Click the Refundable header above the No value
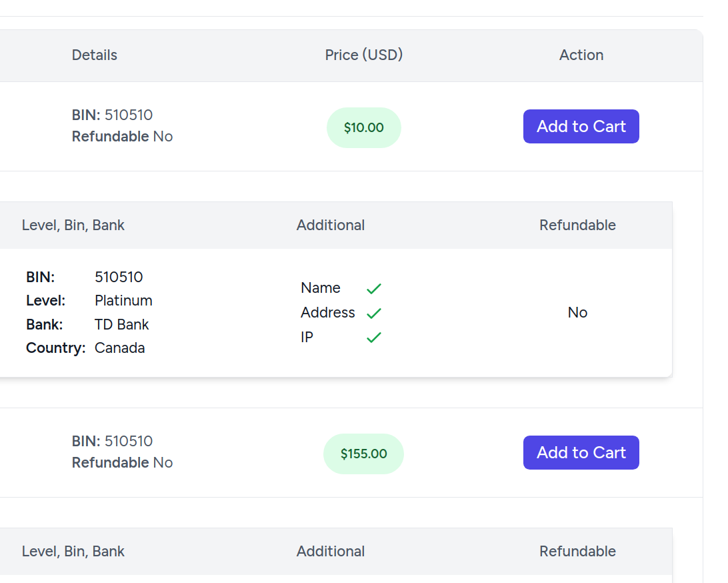The height and width of the screenshot is (583, 728). (x=577, y=225)
